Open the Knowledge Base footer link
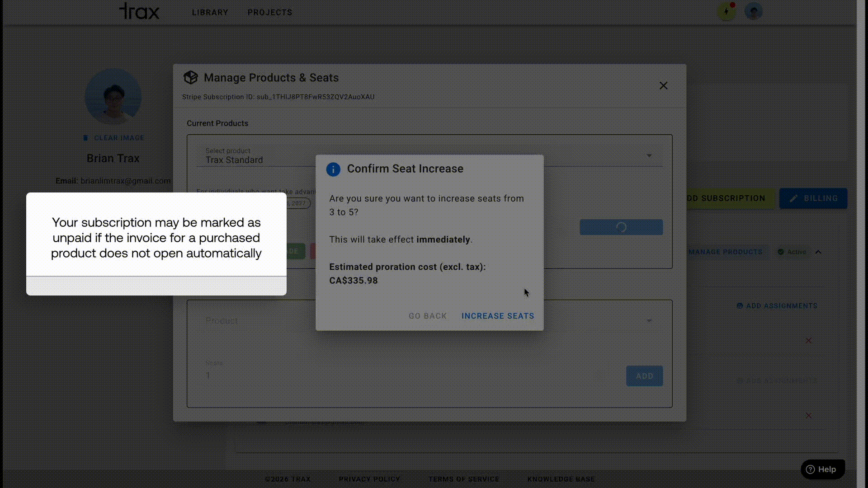The width and height of the screenshot is (868, 488). [561, 479]
